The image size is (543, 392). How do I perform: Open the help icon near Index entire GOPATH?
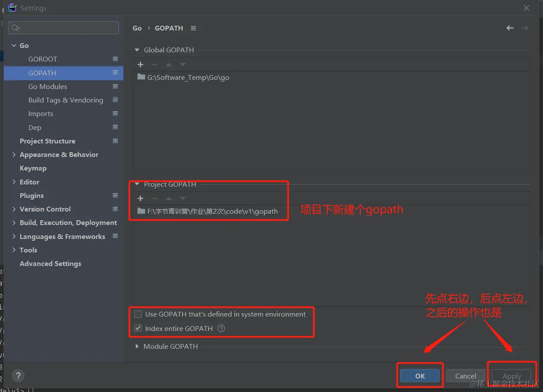[221, 328]
